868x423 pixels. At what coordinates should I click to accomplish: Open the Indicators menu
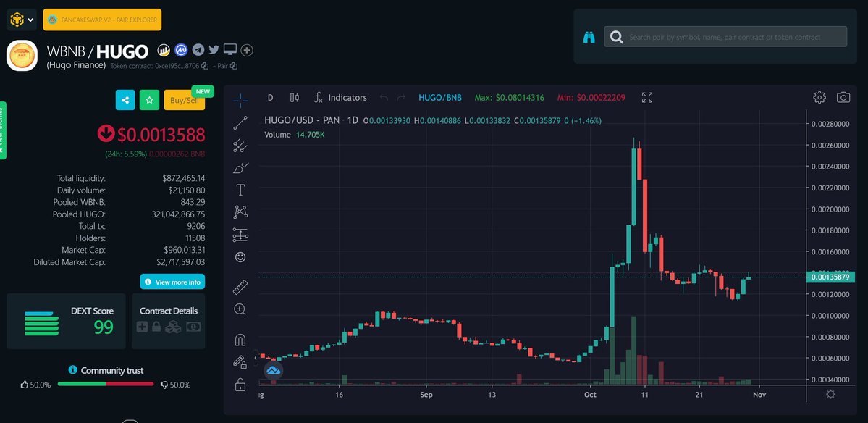point(340,98)
